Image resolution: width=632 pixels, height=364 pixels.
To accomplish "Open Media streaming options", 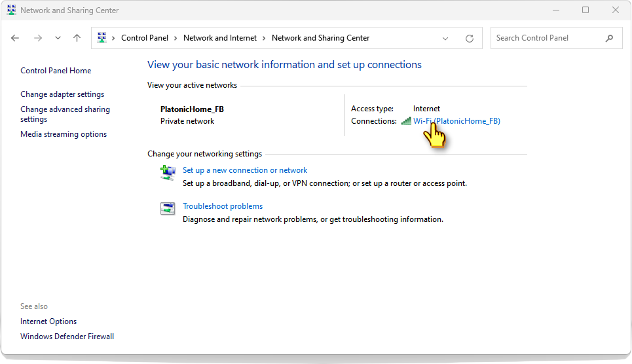I will pyautogui.click(x=64, y=134).
